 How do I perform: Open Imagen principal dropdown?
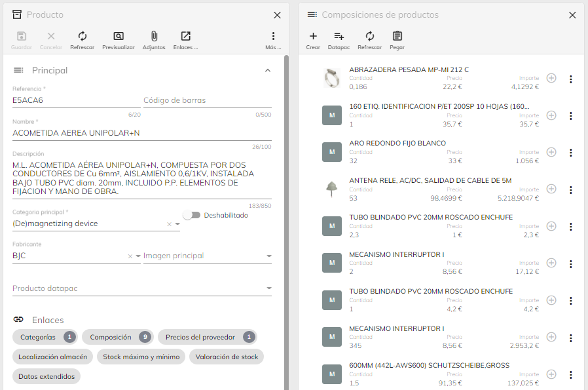click(268, 256)
